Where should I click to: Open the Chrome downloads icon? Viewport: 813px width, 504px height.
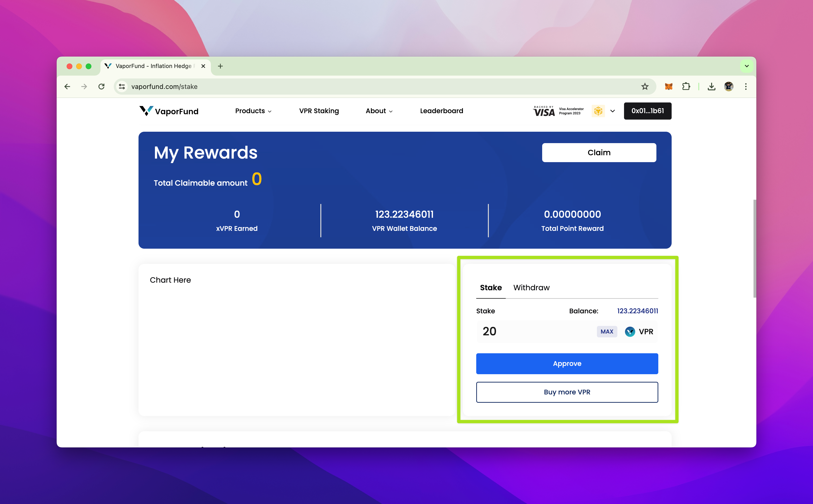pos(711,87)
